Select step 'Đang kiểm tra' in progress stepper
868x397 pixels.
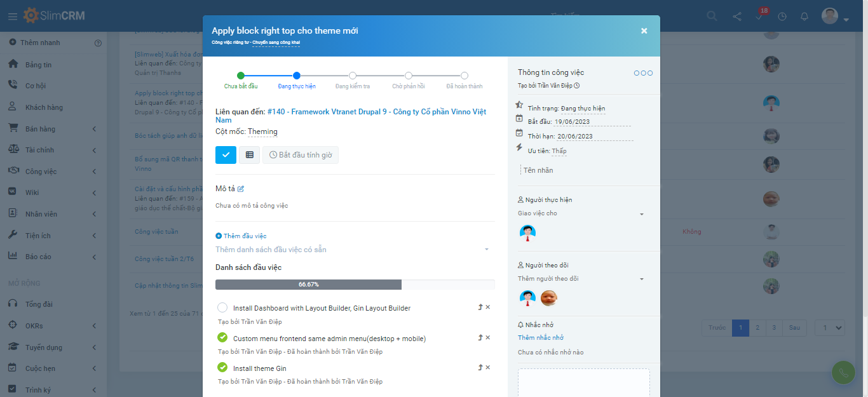tap(353, 75)
